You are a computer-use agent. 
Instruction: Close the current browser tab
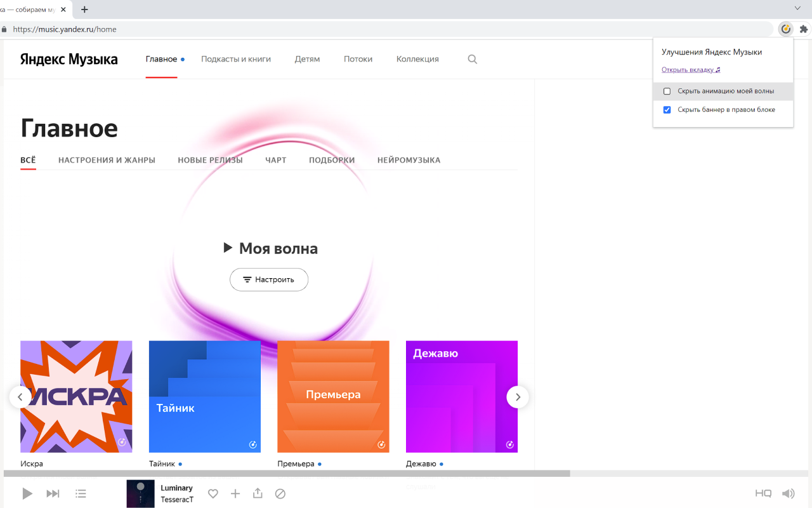click(x=63, y=10)
